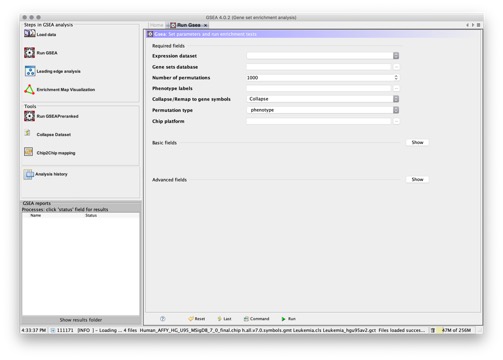Launch Run GSEAPreranked tool
This screenshot has width=503, height=360.
coord(51,116)
